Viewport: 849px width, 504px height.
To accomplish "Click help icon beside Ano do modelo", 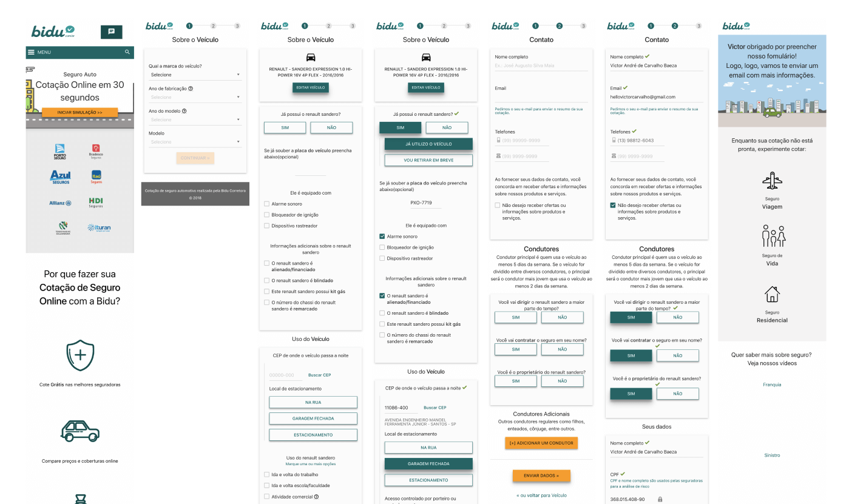I will click(x=184, y=111).
